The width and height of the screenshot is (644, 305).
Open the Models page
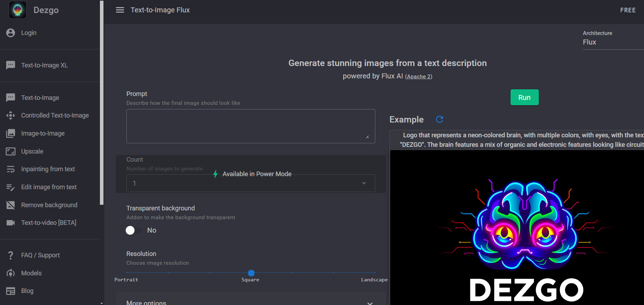(31, 273)
